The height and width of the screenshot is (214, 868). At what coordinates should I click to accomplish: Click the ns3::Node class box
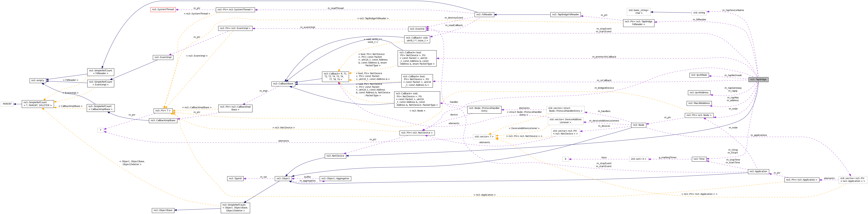pos(639,125)
